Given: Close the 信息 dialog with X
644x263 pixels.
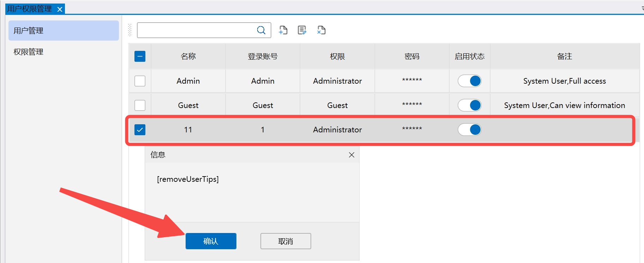Looking at the screenshot, I should tap(351, 155).
